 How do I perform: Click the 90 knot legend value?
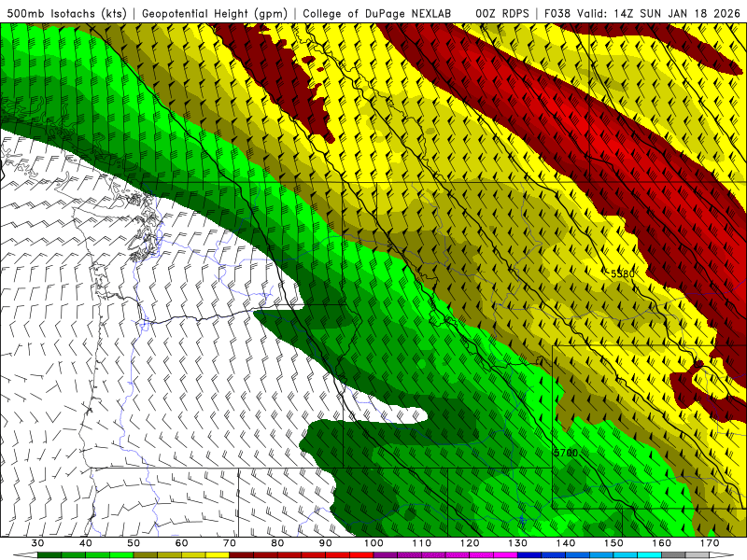pyautogui.click(x=326, y=543)
